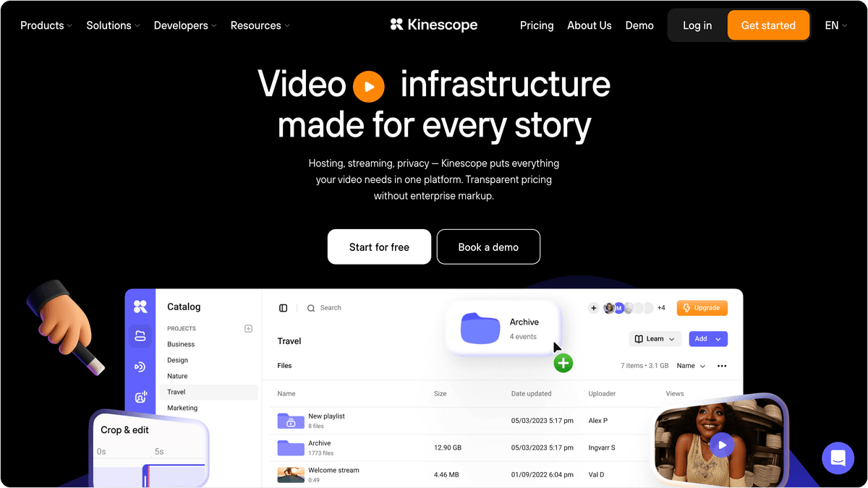This screenshot has width=868, height=488.
Task: Click the 01/09/2022 6:04 pm date cell
Action: [x=542, y=475]
